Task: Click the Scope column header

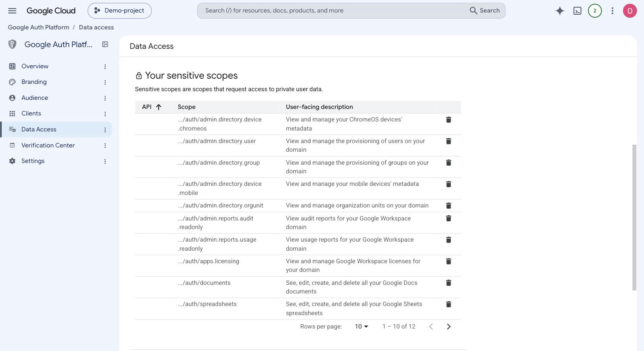Action: [187, 107]
